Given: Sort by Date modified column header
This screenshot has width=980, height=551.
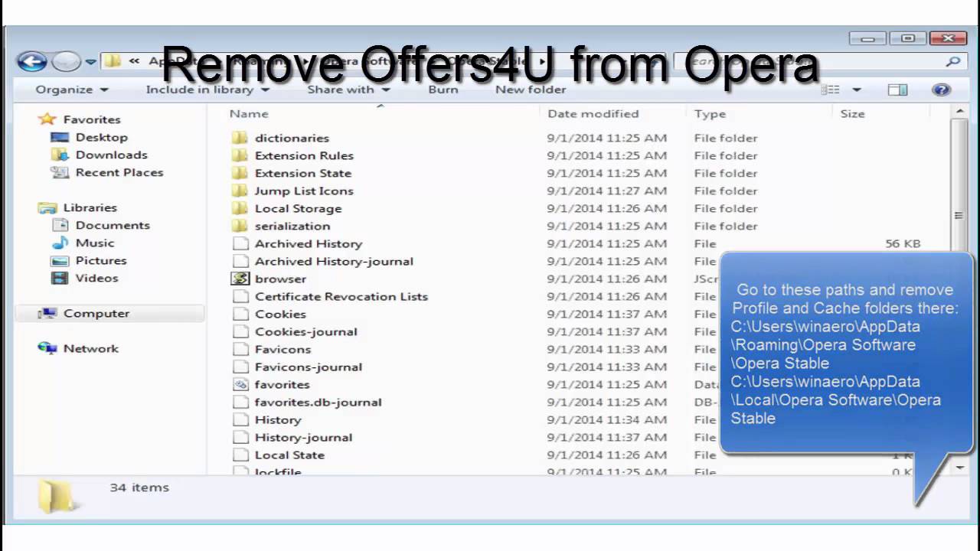Looking at the screenshot, I should tap(593, 113).
